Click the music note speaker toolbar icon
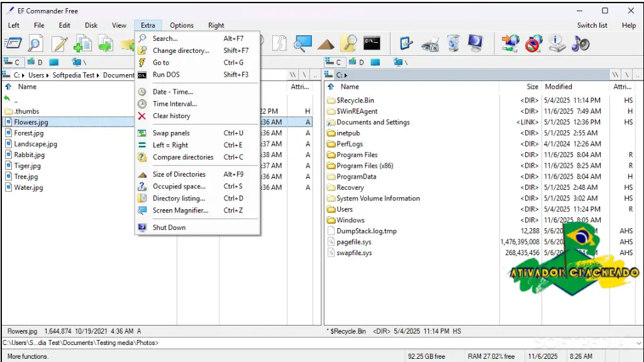 pyautogui.click(x=580, y=43)
